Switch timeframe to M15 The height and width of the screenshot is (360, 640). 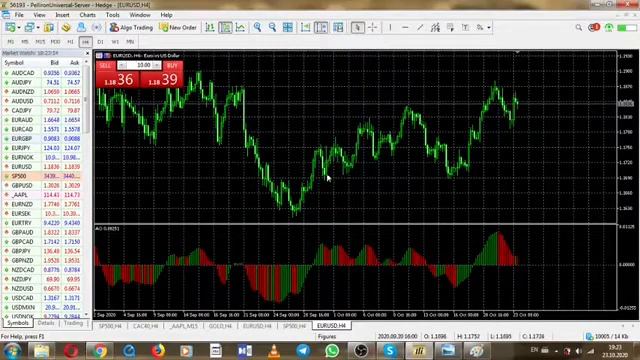coord(40,42)
